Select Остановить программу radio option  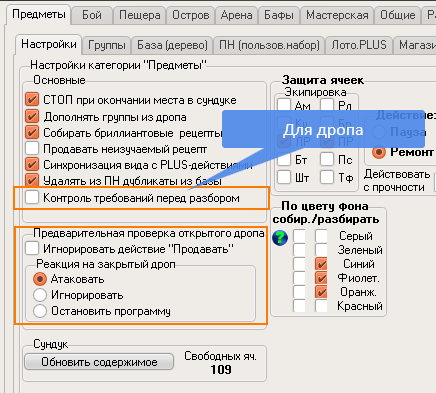40,311
